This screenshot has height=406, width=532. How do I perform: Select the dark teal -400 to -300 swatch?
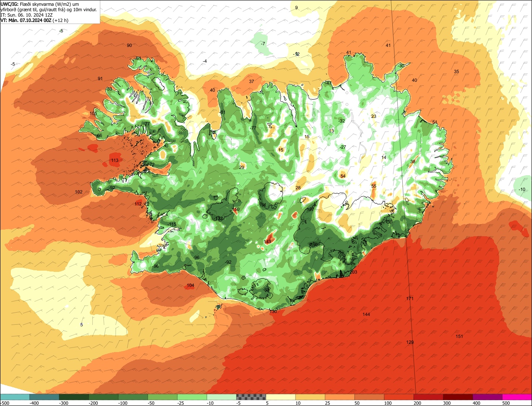tap(44, 396)
